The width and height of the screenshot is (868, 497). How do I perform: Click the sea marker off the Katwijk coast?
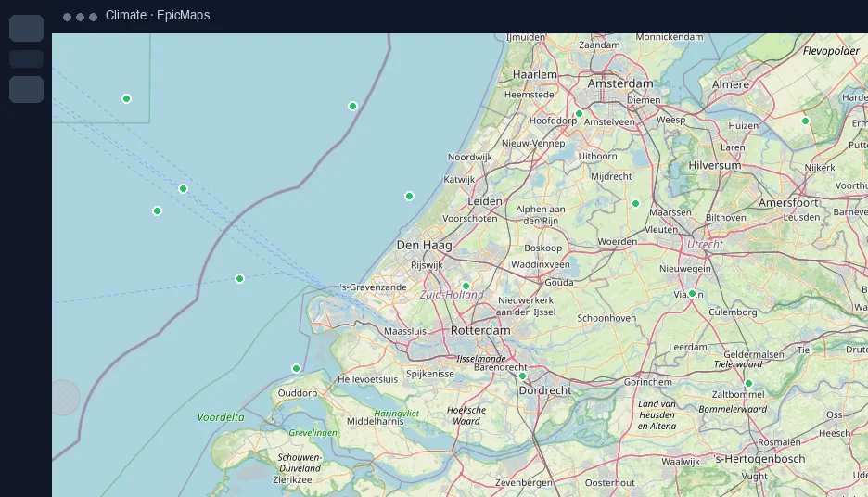(409, 196)
